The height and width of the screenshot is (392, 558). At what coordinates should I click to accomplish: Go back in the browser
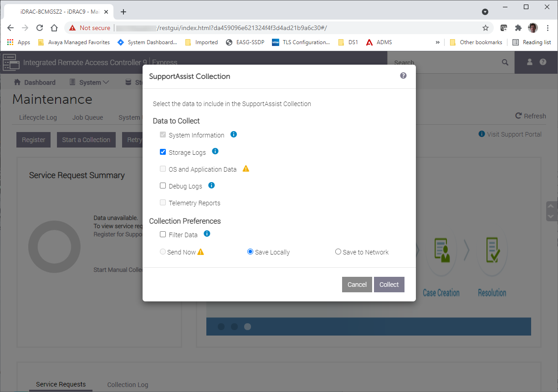(x=10, y=28)
